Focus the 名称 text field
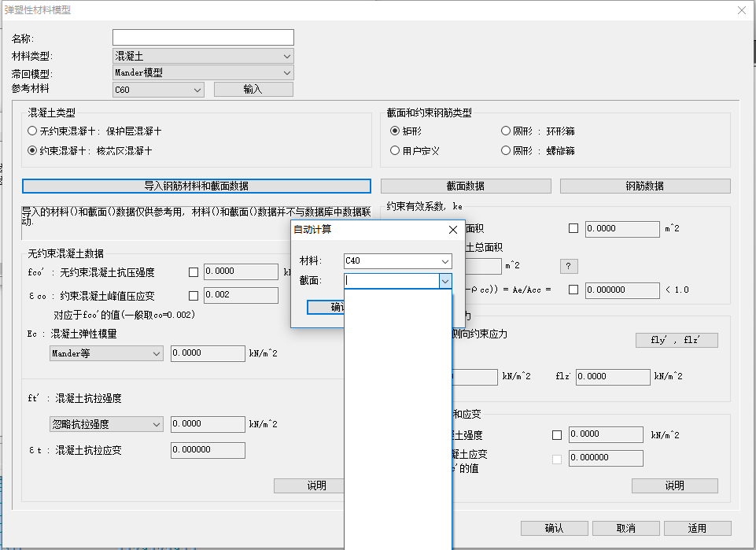Viewport: 756px width, 550px height. (203, 38)
